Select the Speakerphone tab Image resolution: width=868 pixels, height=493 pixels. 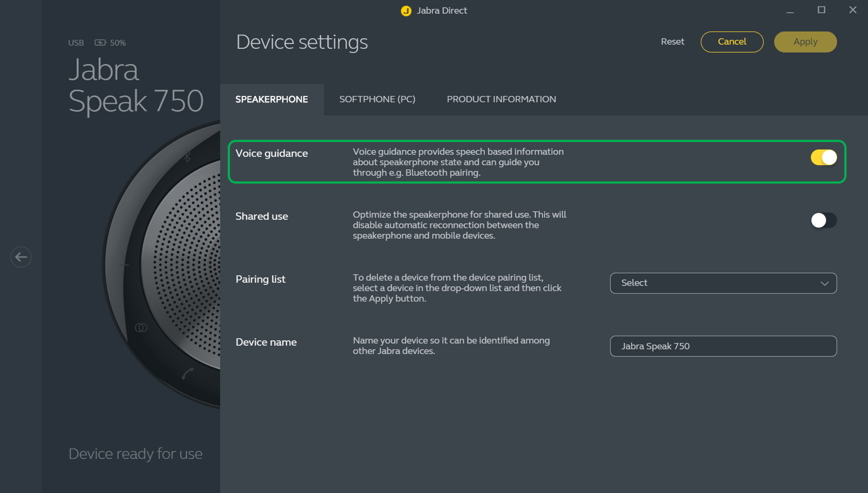click(x=272, y=99)
